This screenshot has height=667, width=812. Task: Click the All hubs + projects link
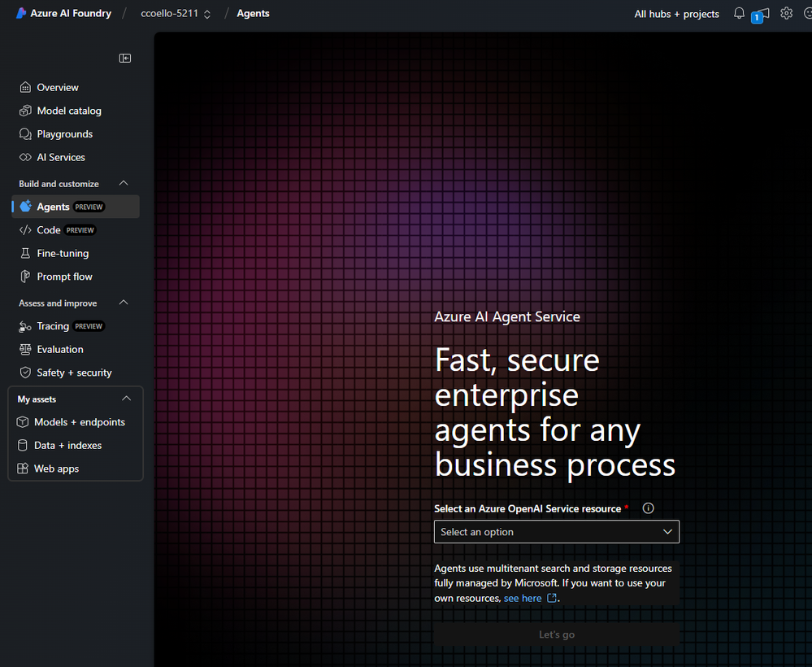676,14
